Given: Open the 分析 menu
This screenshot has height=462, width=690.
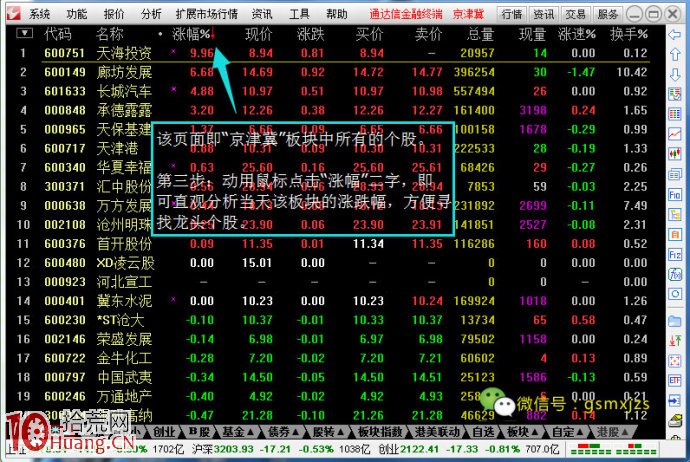Looking at the screenshot, I should pyautogui.click(x=151, y=14).
